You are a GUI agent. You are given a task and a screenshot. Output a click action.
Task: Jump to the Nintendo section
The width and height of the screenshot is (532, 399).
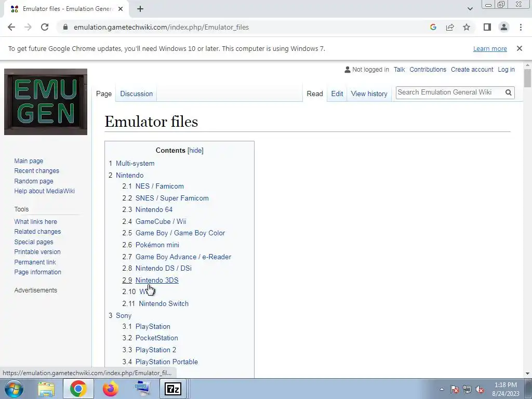(129, 176)
